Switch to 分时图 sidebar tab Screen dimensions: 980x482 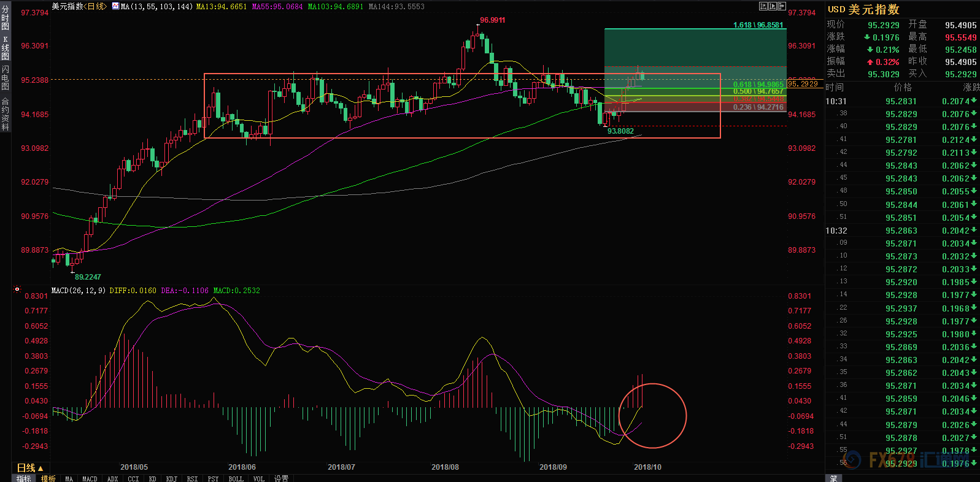[x=6, y=18]
